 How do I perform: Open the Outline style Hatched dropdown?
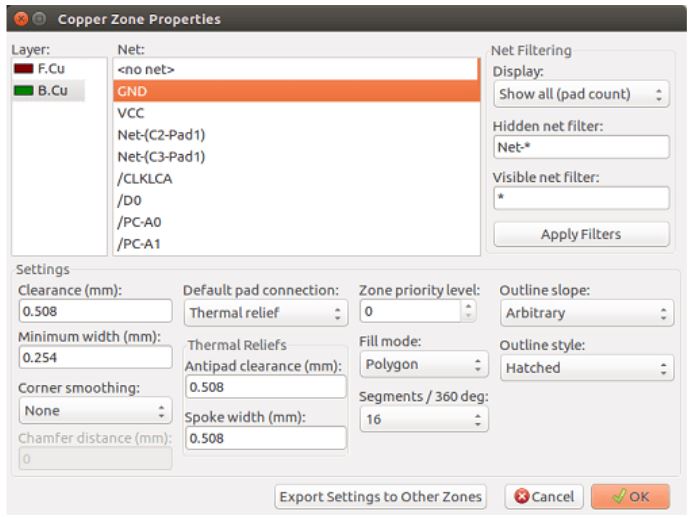pos(587,368)
